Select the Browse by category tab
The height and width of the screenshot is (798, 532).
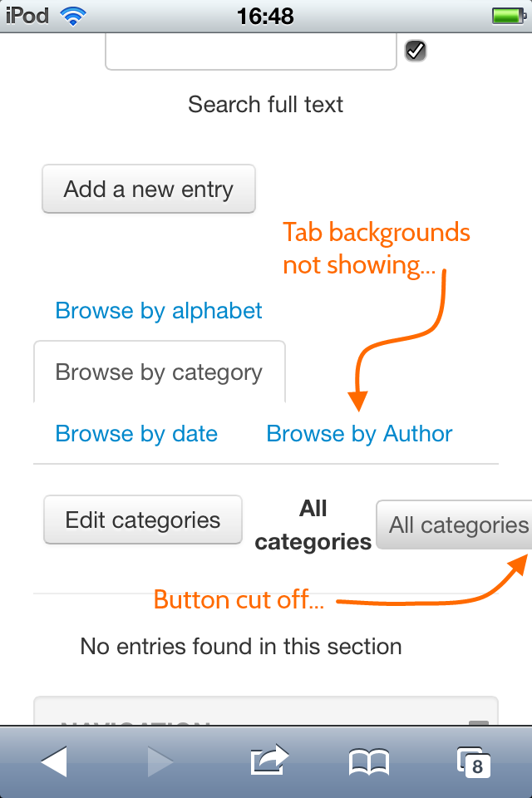coord(160,372)
